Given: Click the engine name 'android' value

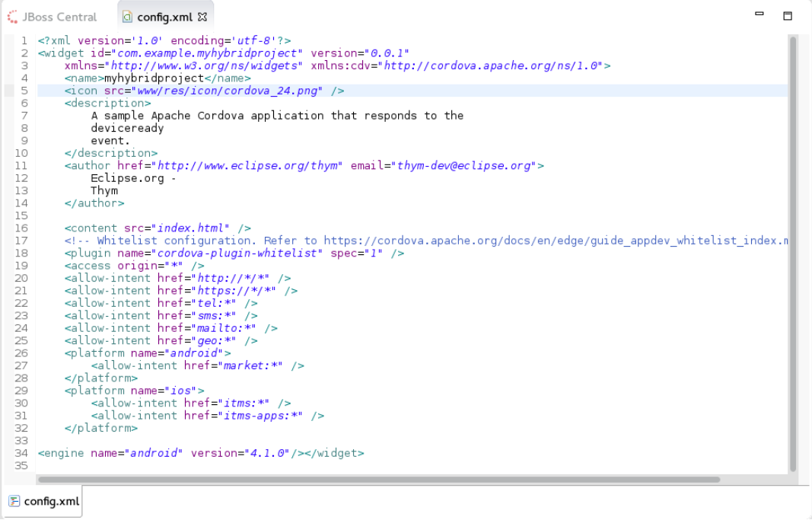Looking at the screenshot, I should 154,453.
